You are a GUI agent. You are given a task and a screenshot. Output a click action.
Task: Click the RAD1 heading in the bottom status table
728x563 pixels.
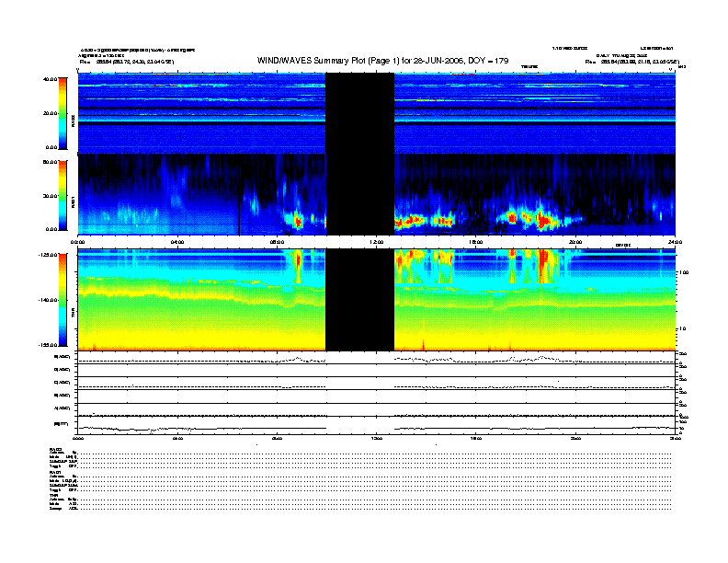[56, 473]
